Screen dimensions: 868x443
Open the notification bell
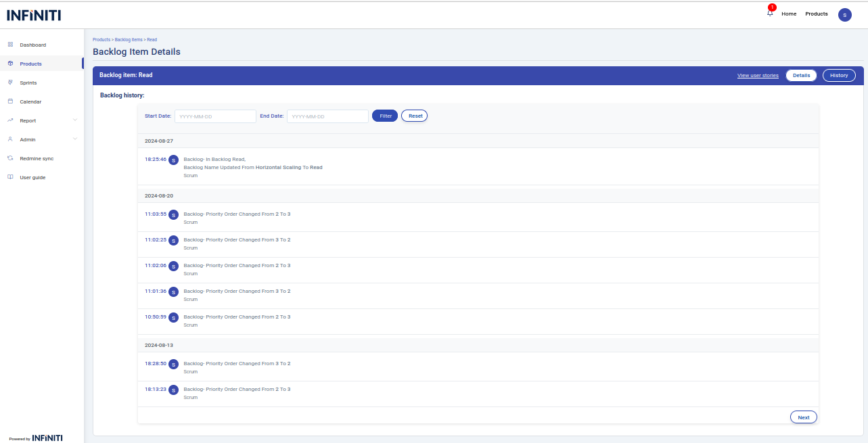pos(770,14)
